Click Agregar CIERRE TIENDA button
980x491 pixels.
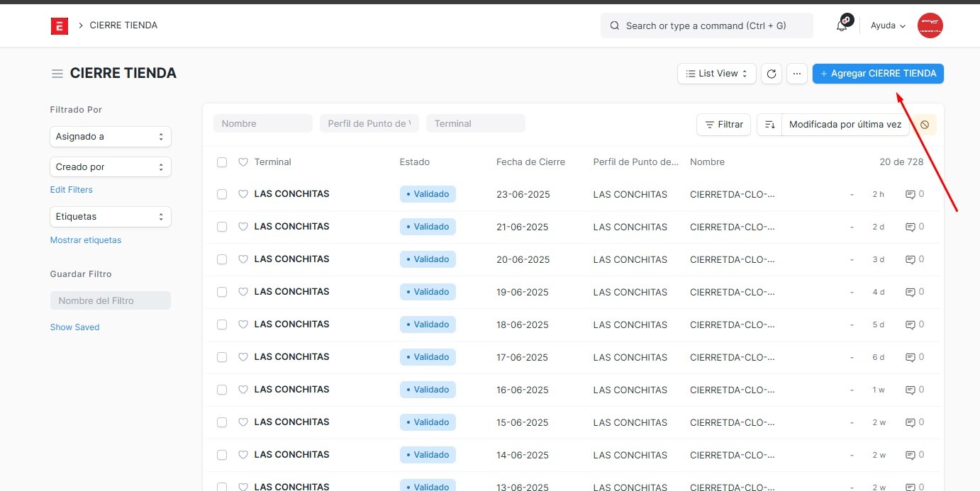878,74
